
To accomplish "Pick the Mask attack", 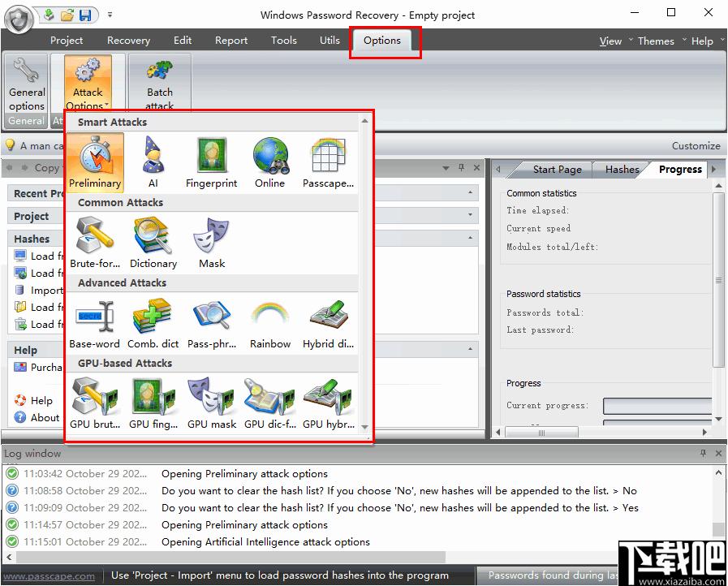I will pyautogui.click(x=212, y=243).
